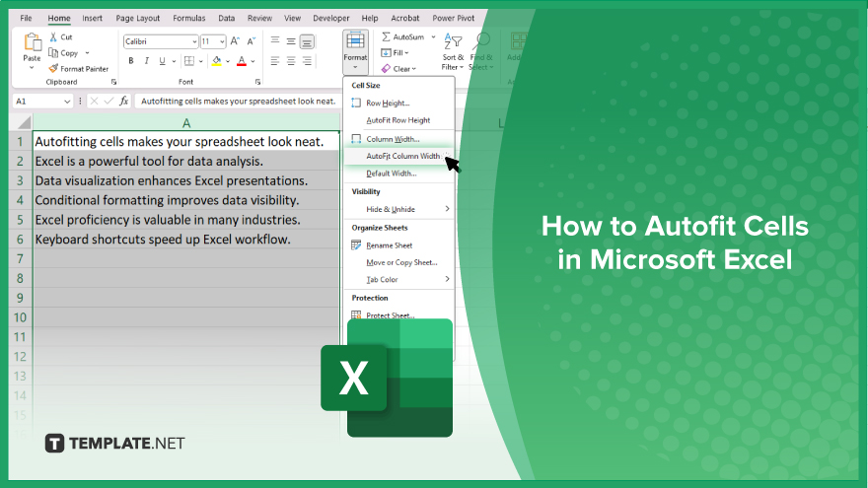Image resolution: width=868 pixels, height=488 pixels.
Task: Activate the Format Painter brush
Action: click(53, 69)
